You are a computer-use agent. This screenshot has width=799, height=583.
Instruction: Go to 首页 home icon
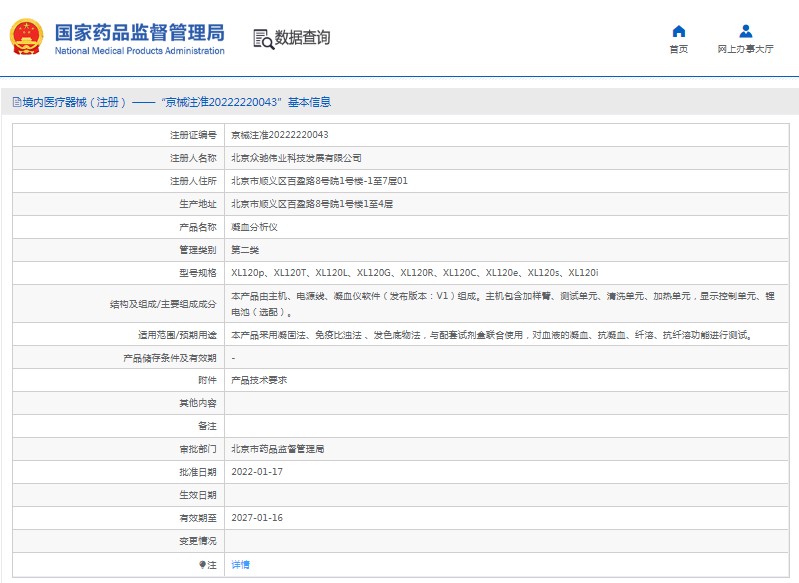click(679, 31)
